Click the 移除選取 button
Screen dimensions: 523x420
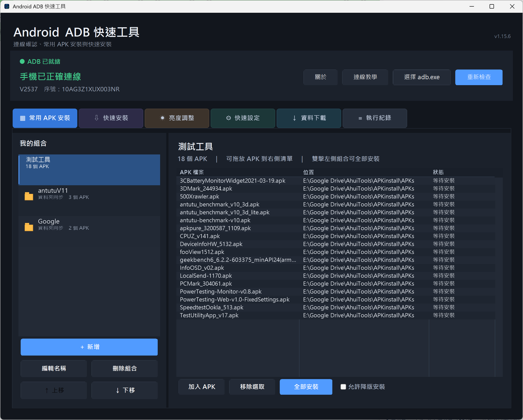tap(252, 387)
